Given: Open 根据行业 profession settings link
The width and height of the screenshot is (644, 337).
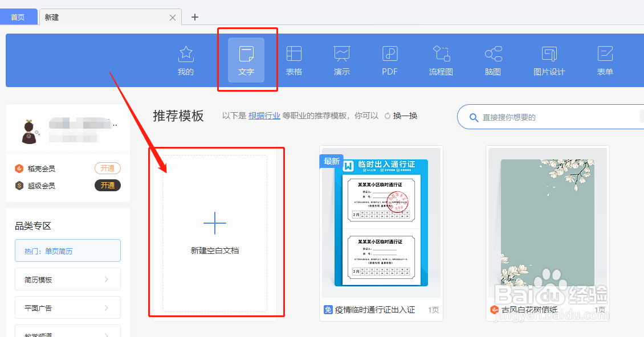Looking at the screenshot, I should (264, 114).
